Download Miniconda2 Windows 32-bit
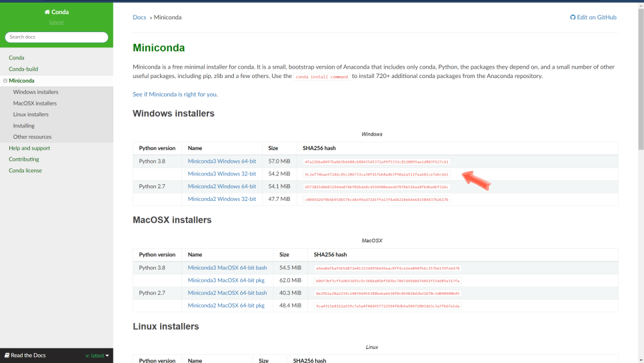644x363 pixels. click(x=222, y=199)
